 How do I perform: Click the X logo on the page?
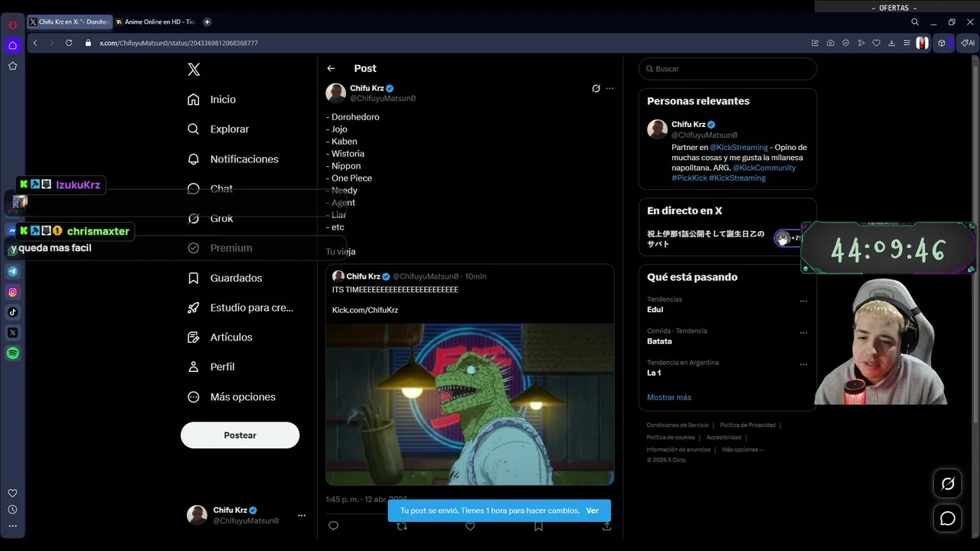coord(194,70)
